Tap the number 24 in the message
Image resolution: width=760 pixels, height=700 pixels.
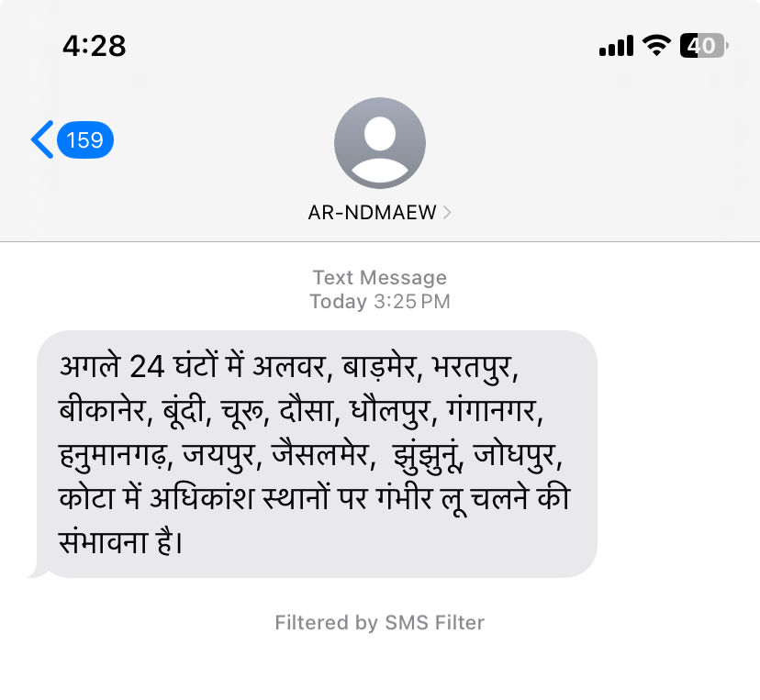click(x=147, y=366)
